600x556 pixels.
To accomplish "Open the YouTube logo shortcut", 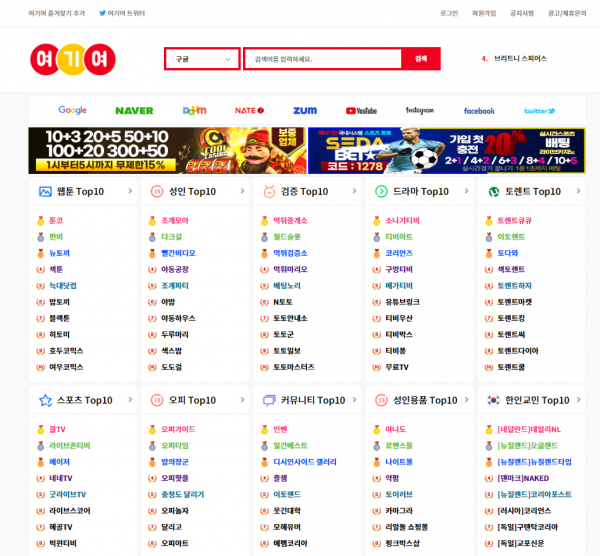I will pos(361,110).
